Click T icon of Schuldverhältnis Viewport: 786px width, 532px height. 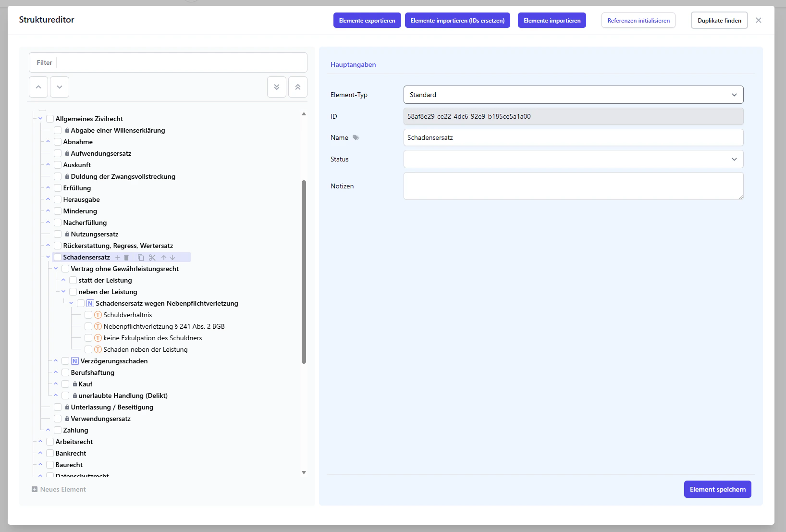pos(98,315)
